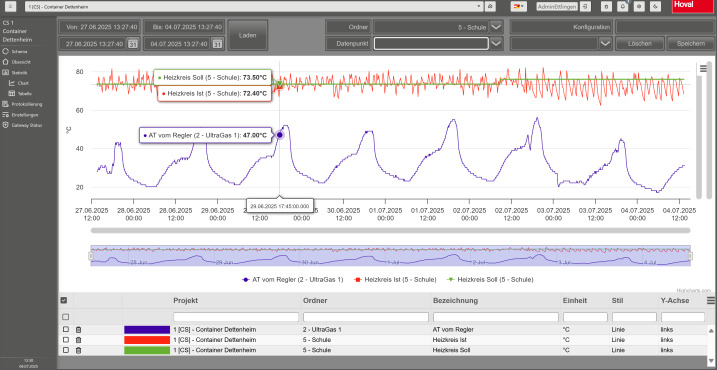
Task: Open Einstellungen in the sidebar
Action: point(22,115)
